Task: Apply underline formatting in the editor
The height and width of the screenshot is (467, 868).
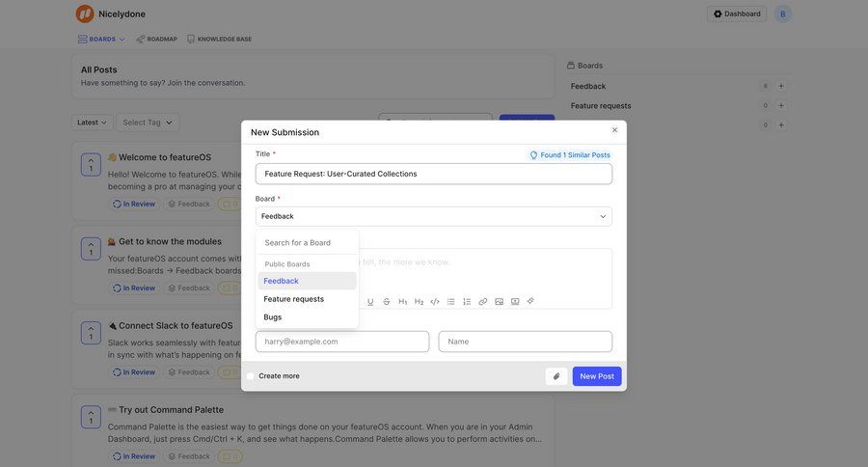Action: tap(370, 301)
